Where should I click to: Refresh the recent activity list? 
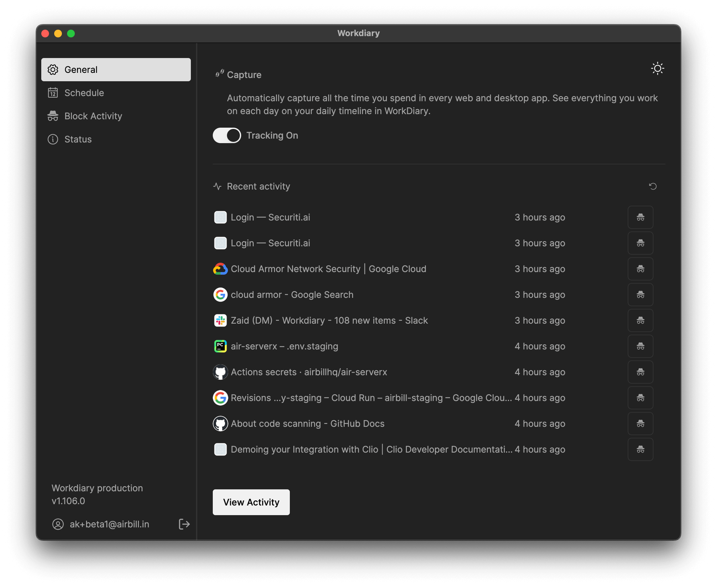[x=653, y=186]
